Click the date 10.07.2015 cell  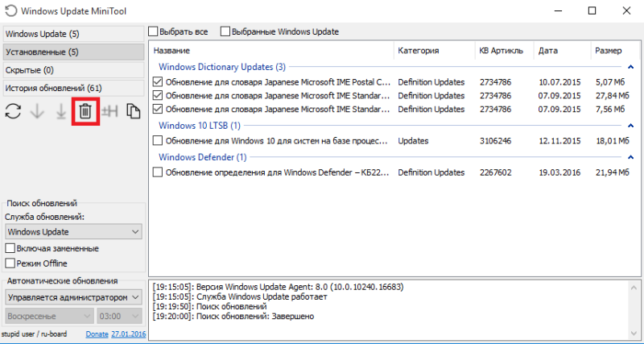point(559,82)
